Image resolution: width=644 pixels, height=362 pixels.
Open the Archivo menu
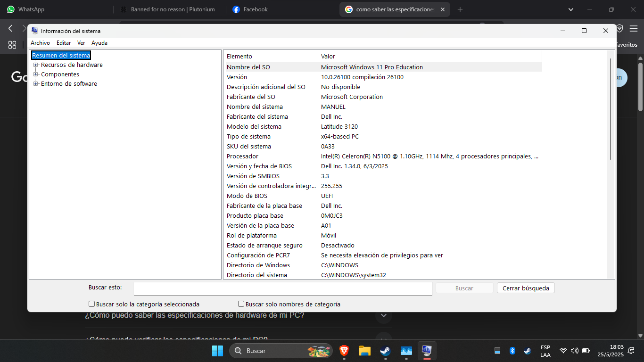pos(40,43)
